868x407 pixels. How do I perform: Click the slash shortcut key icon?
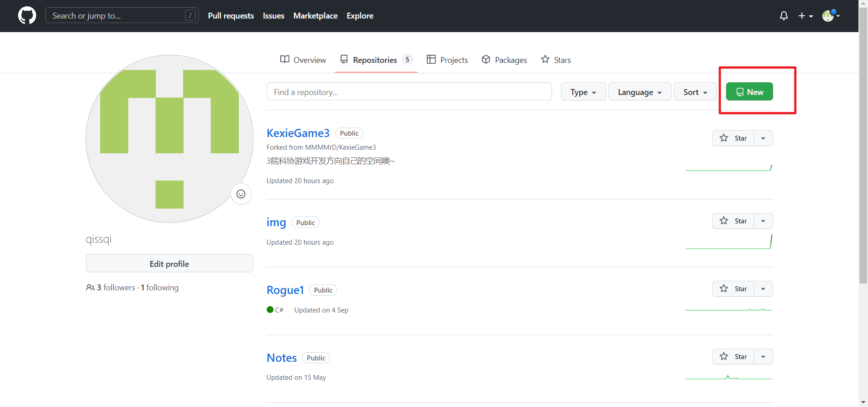(x=191, y=15)
